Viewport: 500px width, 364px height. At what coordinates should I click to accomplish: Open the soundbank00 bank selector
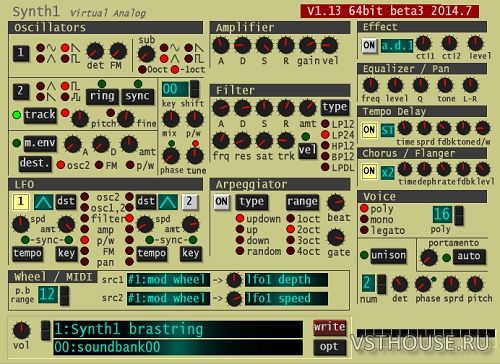(x=178, y=347)
